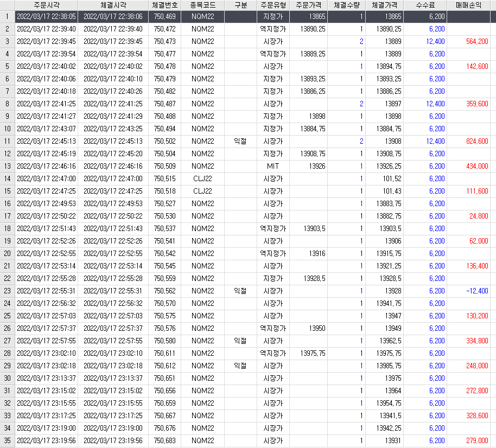496x448 pixels.
Task: Select the 익절 cell in row 29
Action: 240,366
